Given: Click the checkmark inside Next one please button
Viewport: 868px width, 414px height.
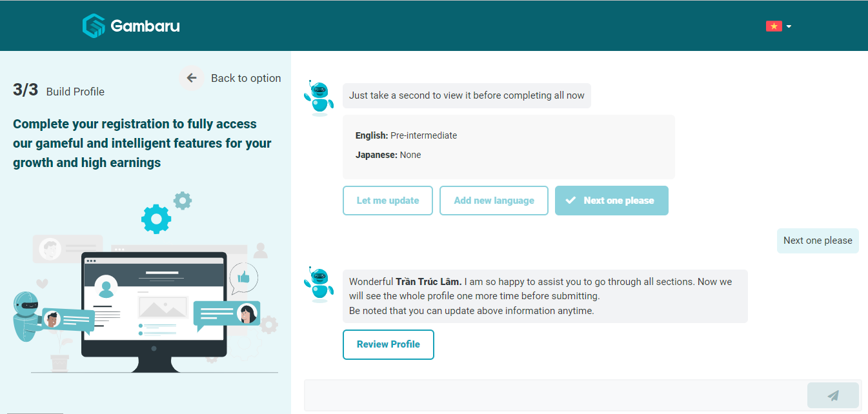Looking at the screenshot, I should 570,200.
